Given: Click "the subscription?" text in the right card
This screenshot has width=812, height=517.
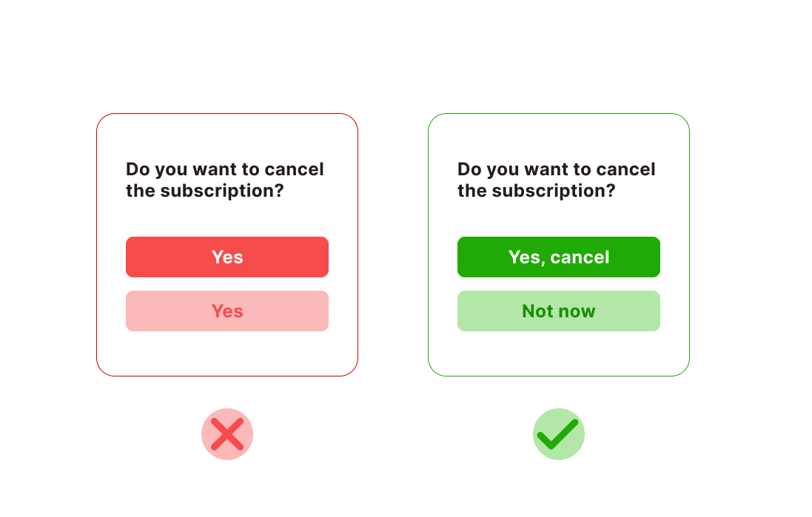Looking at the screenshot, I should [537, 191].
